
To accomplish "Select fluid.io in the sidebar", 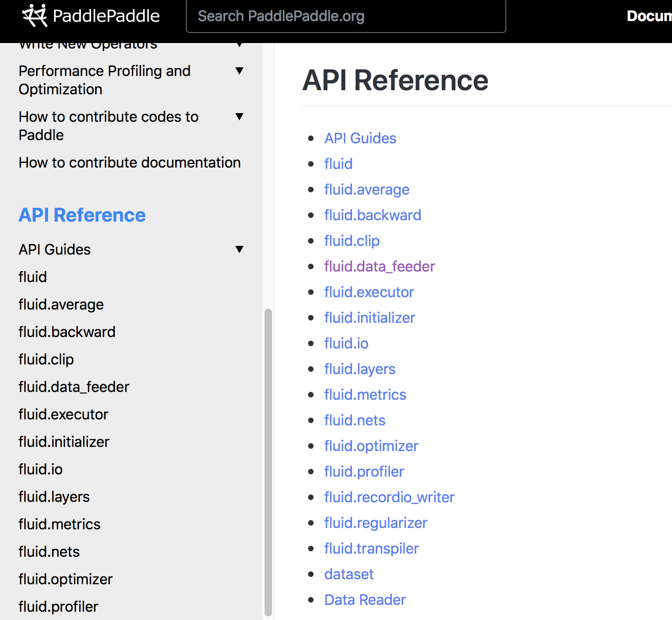I will coord(40,469).
